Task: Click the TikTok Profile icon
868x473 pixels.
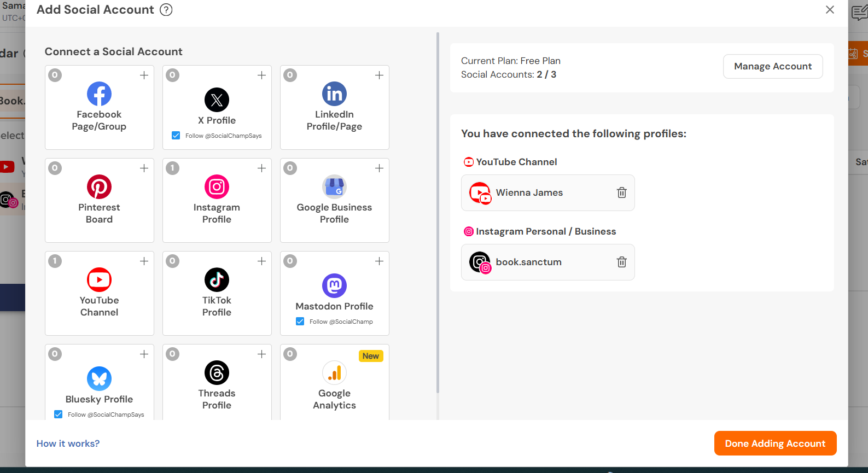Action: (x=217, y=280)
